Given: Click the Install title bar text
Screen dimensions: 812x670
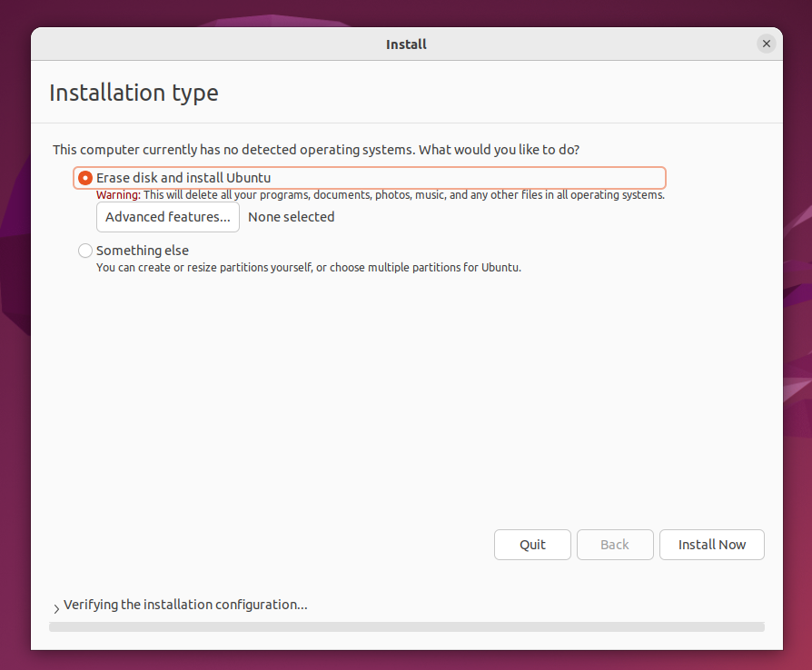Looking at the screenshot, I should tap(406, 44).
